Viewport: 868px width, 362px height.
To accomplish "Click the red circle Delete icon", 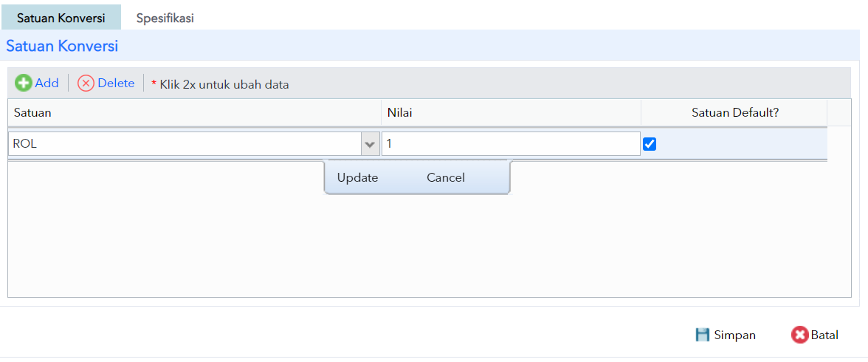I will click(86, 83).
